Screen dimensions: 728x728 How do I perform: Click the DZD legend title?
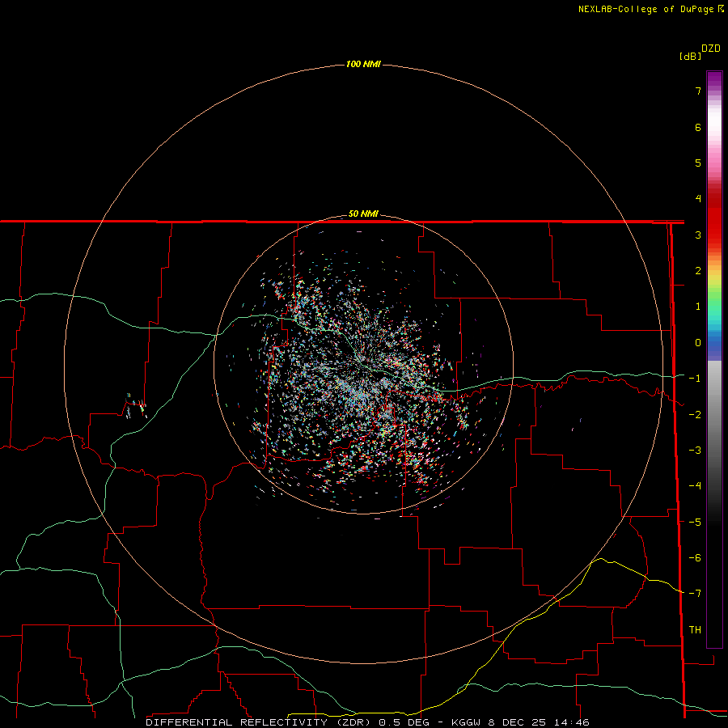pyautogui.click(x=711, y=49)
